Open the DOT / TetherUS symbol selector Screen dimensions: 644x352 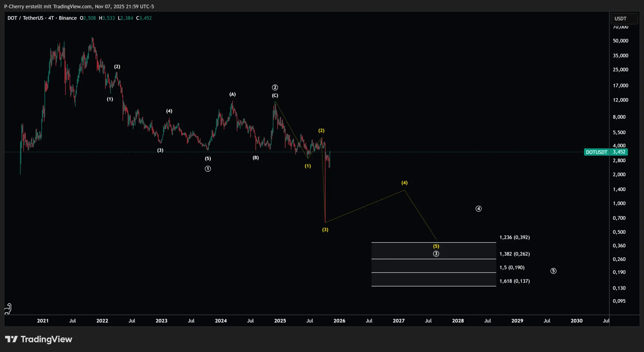tap(26, 18)
